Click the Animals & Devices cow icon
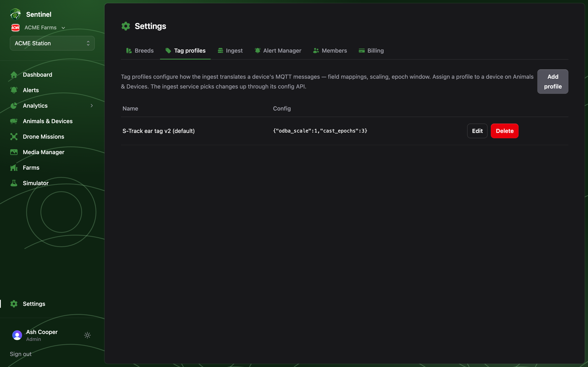The image size is (588, 367). coord(14,121)
